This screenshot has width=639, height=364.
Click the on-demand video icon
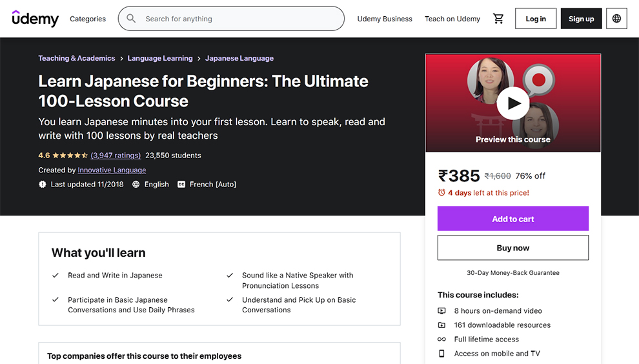point(441,310)
